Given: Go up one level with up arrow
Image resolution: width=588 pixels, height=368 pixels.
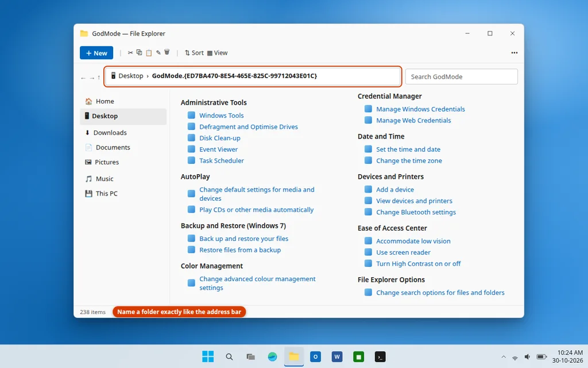Looking at the screenshot, I should pos(99,78).
